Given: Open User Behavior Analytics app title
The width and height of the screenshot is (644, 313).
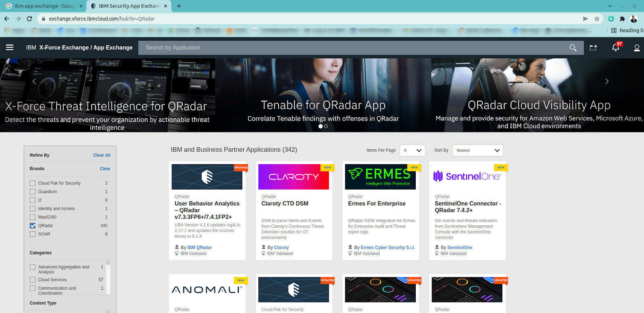Looking at the screenshot, I should 207,210.
